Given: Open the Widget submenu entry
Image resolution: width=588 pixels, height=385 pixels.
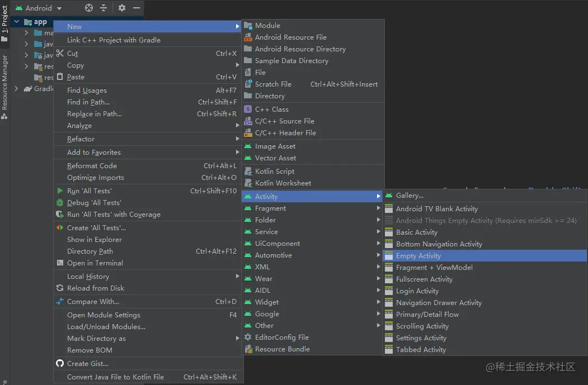Looking at the screenshot, I should tap(313, 302).
